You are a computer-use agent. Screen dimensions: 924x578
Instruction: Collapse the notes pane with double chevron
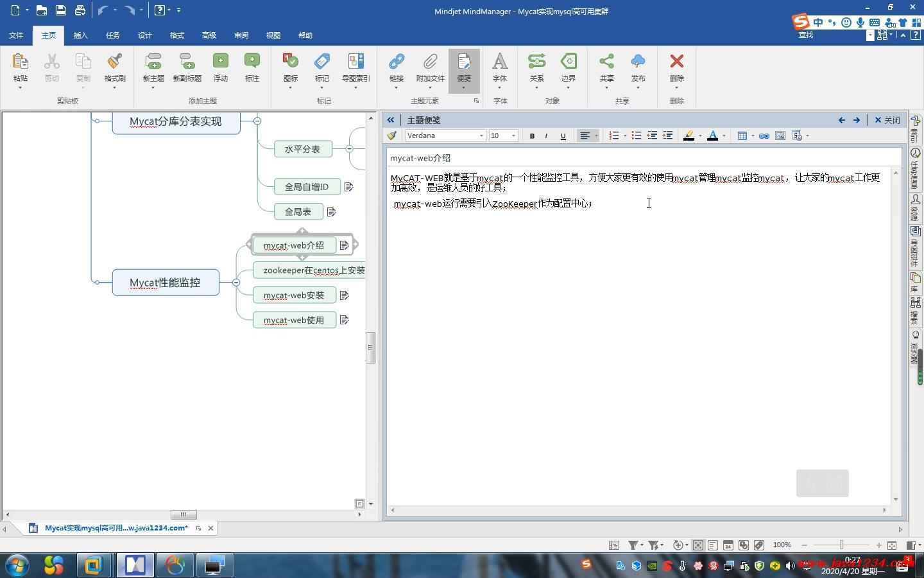click(390, 120)
